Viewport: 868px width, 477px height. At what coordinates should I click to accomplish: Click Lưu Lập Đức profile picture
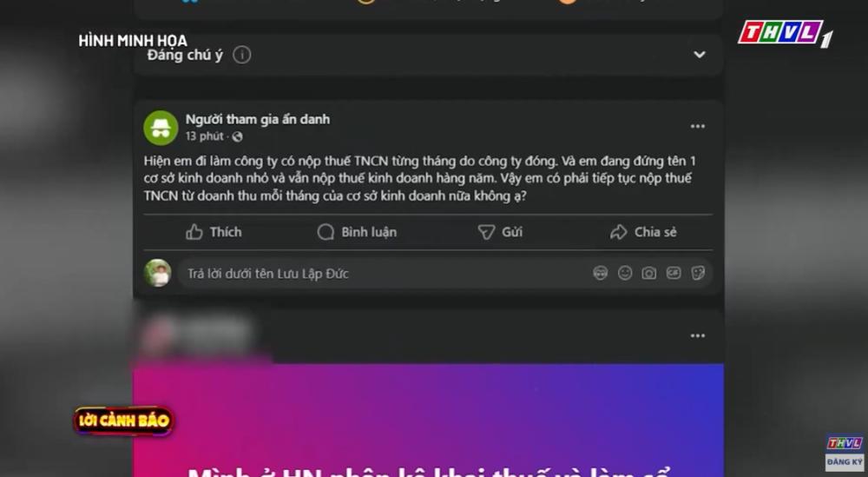pos(158,273)
